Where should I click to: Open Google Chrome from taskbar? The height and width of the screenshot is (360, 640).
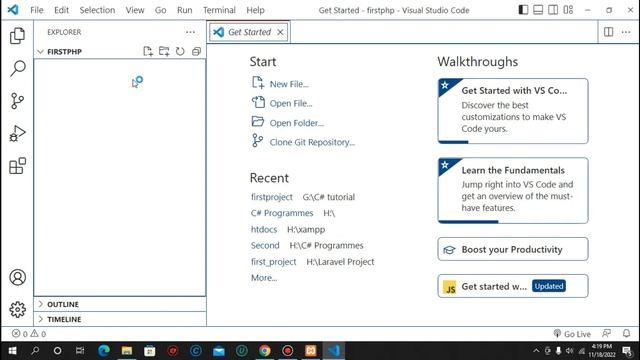click(x=264, y=351)
